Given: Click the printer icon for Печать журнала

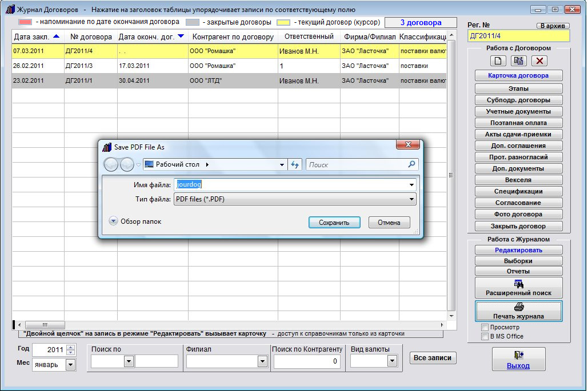Looking at the screenshot, I should [518, 307].
